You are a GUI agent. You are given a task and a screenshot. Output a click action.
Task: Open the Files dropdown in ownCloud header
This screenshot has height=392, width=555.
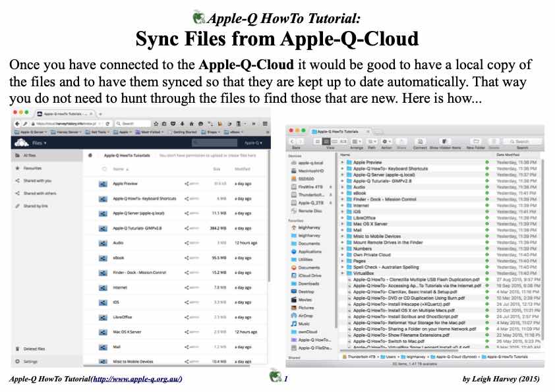(x=40, y=143)
